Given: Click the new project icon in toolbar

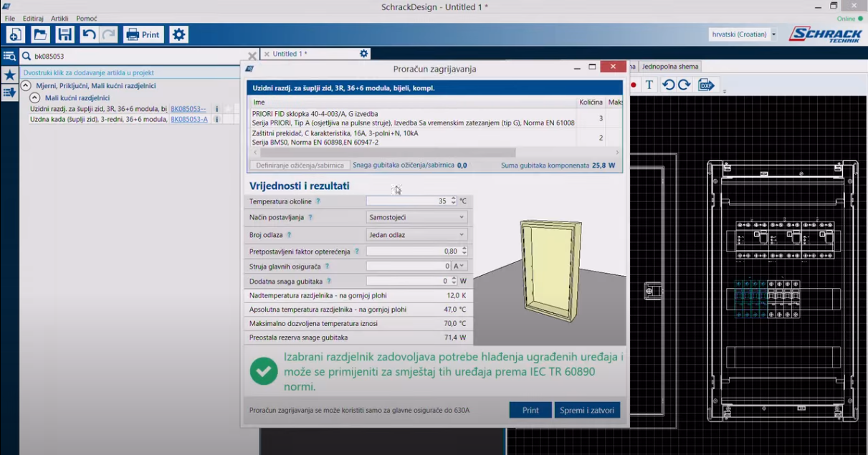Looking at the screenshot, I should click(16, 34).
